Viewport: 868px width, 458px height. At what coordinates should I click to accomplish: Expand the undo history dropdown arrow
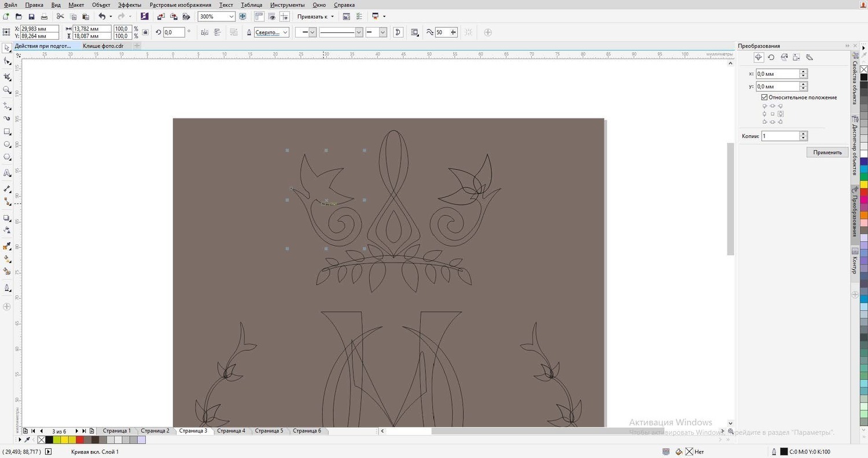click(x=111, y=17)
